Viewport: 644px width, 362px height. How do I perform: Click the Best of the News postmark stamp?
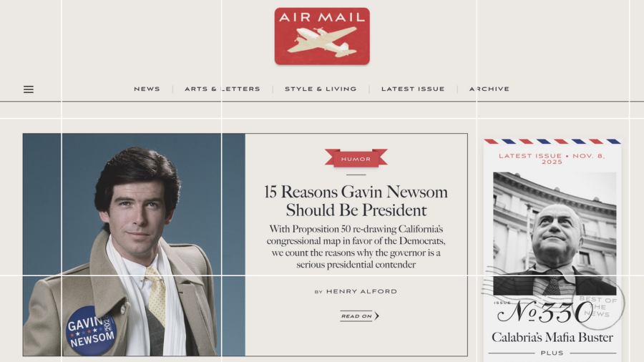[x=598, y=305]
